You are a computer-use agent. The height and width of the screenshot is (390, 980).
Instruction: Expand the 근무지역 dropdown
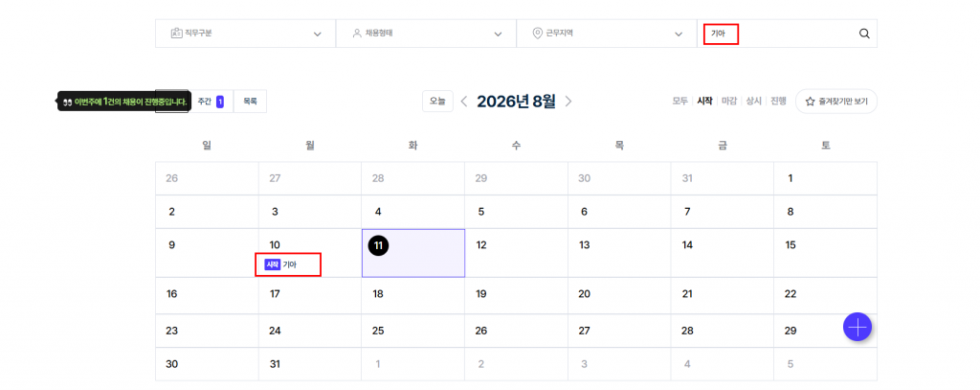point(607,34)
